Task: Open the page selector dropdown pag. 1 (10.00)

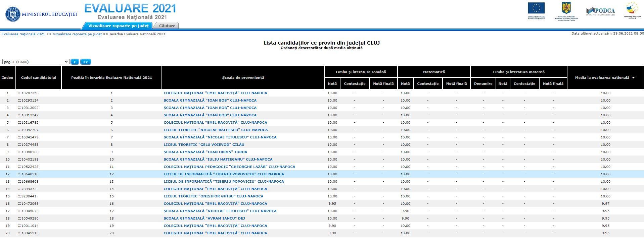Action: click(x=36, y=62)
